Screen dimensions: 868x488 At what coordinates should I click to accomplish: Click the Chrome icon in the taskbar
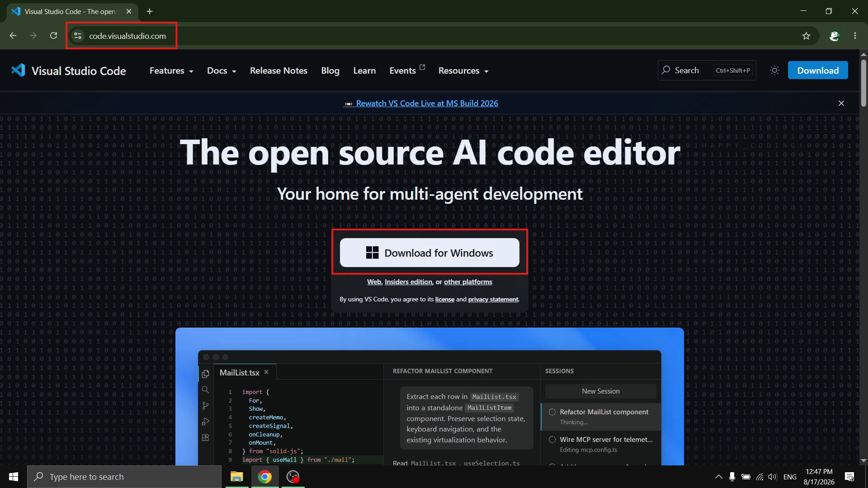265,477
